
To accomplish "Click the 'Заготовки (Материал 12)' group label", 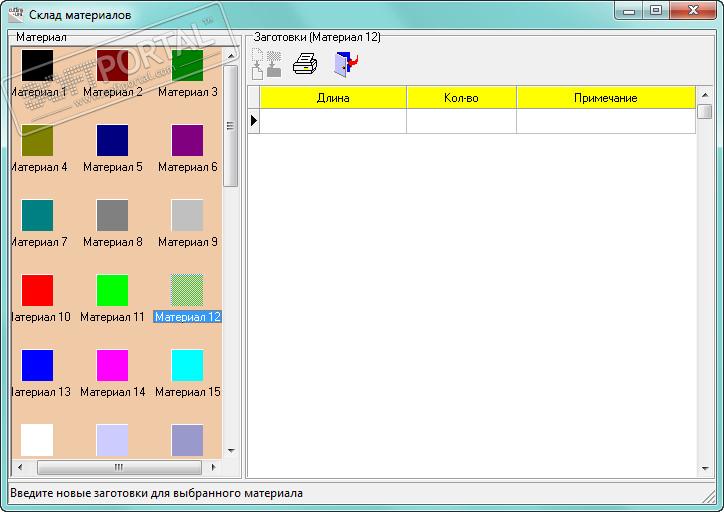I will 317,37.
